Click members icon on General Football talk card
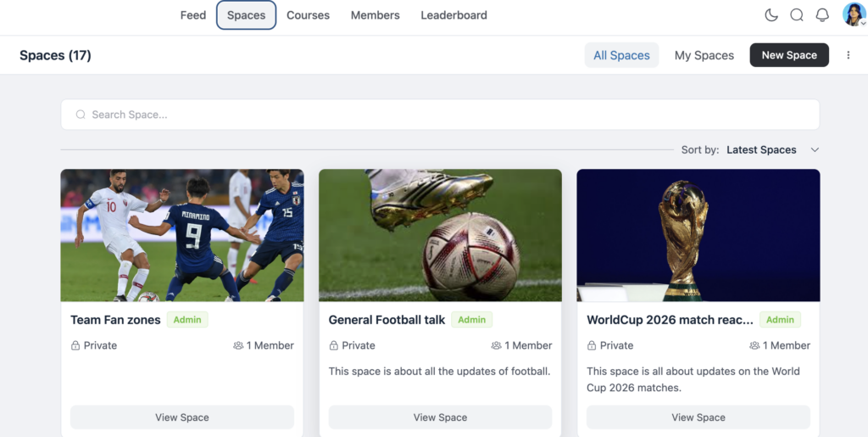The width and height of the screenshot is (868, 437). (496, 345)
